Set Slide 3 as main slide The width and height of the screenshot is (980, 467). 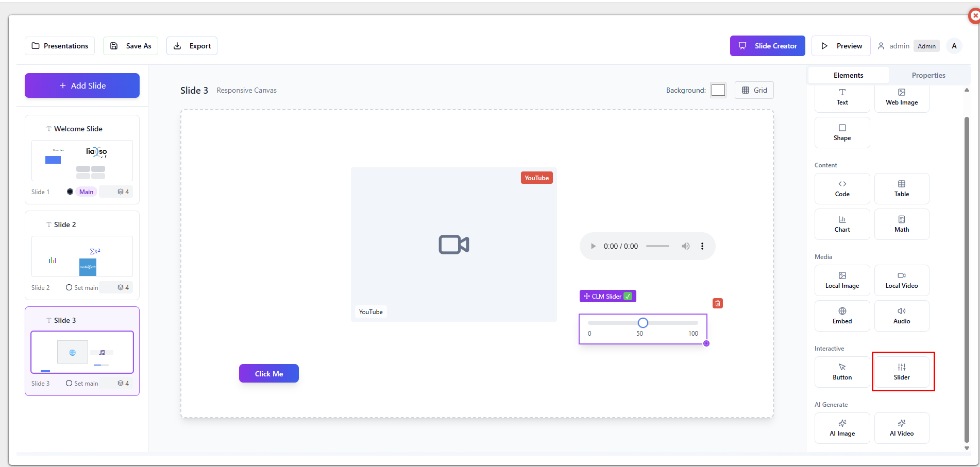82,384
